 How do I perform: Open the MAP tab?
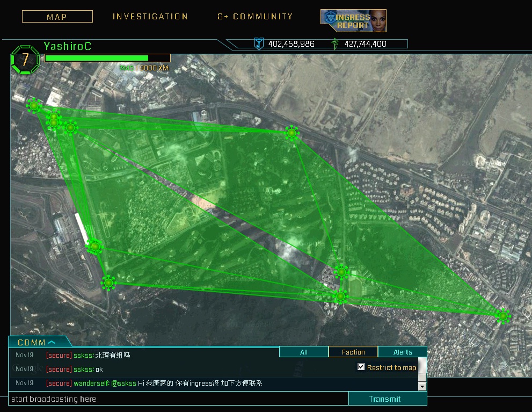pos(57,17)
